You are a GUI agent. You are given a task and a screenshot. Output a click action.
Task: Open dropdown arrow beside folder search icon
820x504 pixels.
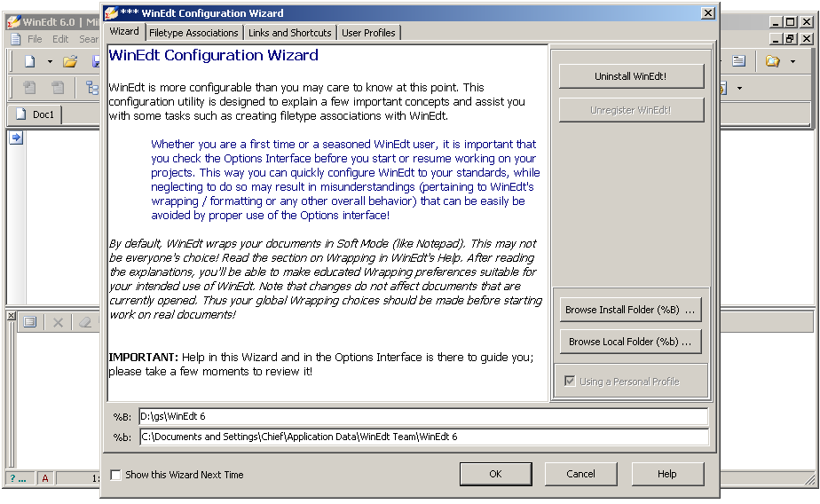pos(792,62)
